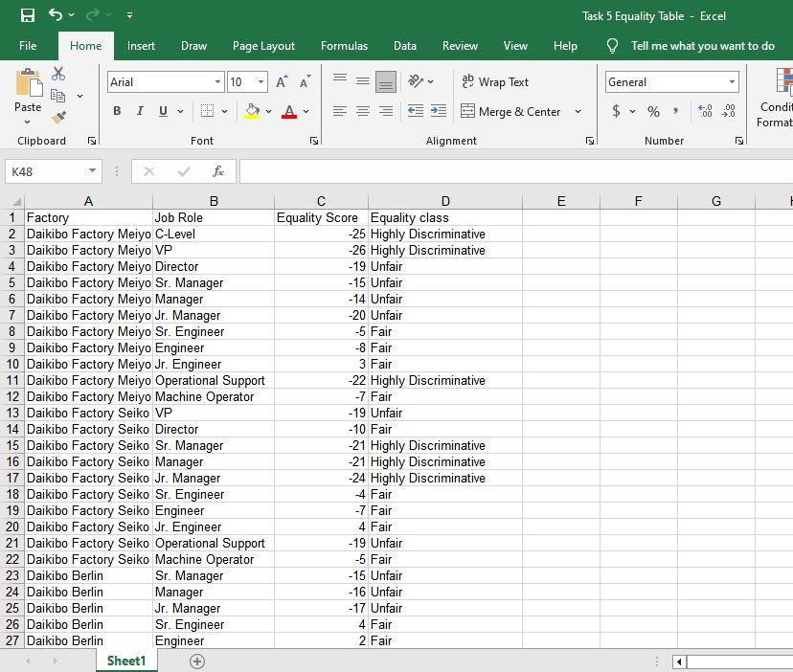Switch to the Draw tab
This screenshot has width=793, height=672.
click(194, 46)
